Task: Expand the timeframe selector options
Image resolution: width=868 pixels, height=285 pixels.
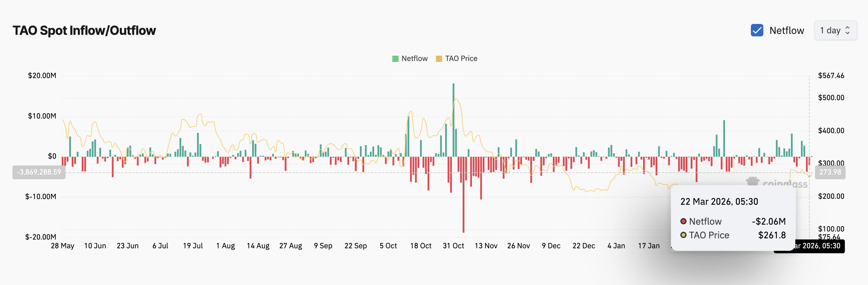Action: (836, 30)
